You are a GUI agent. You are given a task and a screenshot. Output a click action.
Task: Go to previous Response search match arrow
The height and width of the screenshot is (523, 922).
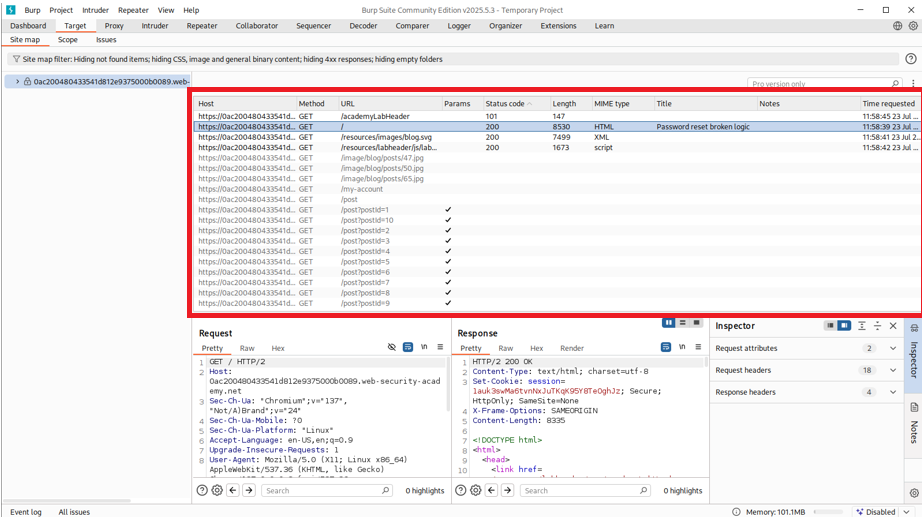click(492, 490)
